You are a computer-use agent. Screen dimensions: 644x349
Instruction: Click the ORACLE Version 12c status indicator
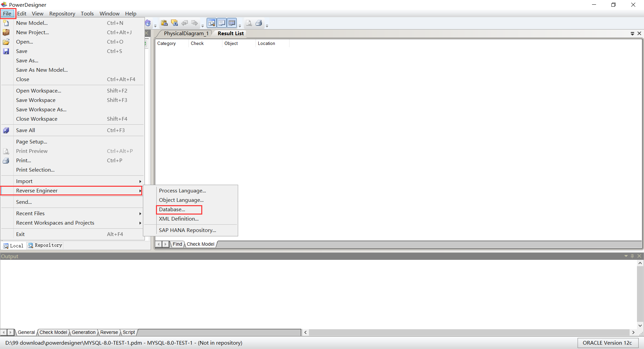click(608, 343)
